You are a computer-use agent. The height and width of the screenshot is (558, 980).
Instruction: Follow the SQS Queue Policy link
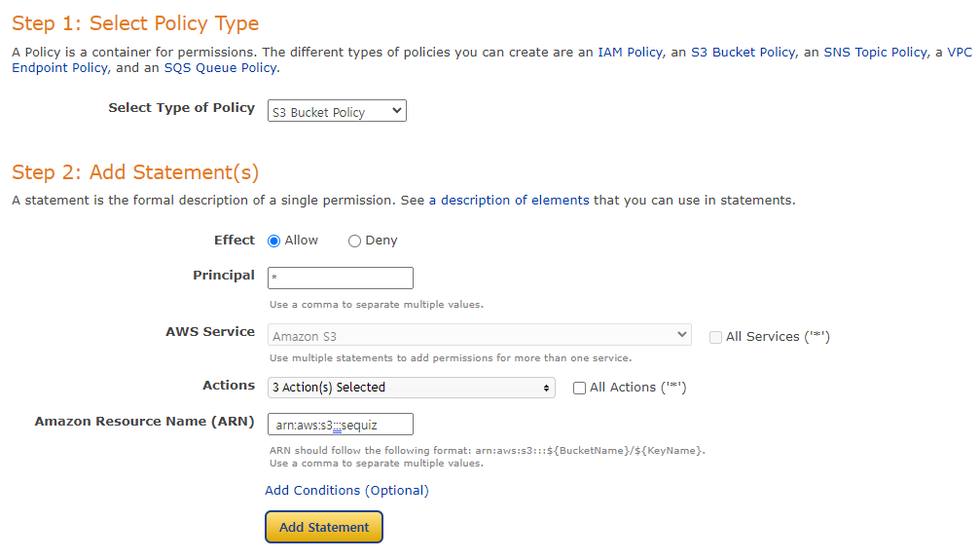221,67
